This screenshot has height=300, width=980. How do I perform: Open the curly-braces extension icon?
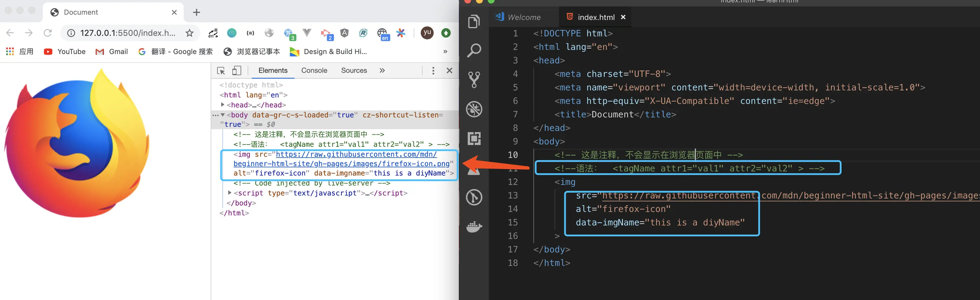click(x=250, y=33)
